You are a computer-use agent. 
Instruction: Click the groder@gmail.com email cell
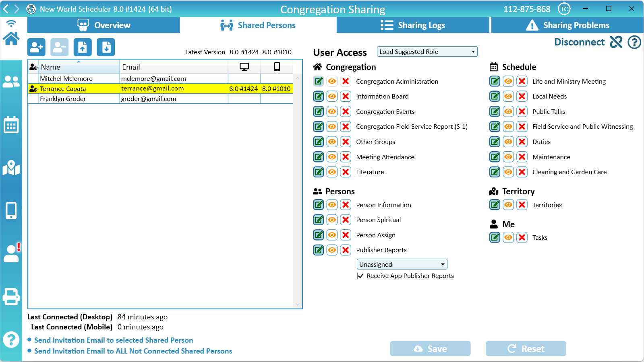[x=174, y=99]
